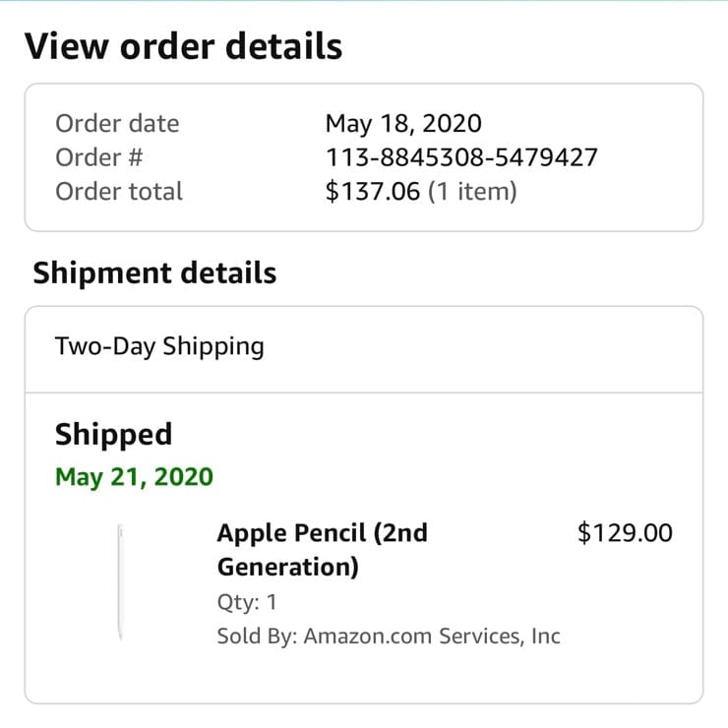Click the word Generation) in product title
This screenshot has width=728, height=728.
(287, 567)
